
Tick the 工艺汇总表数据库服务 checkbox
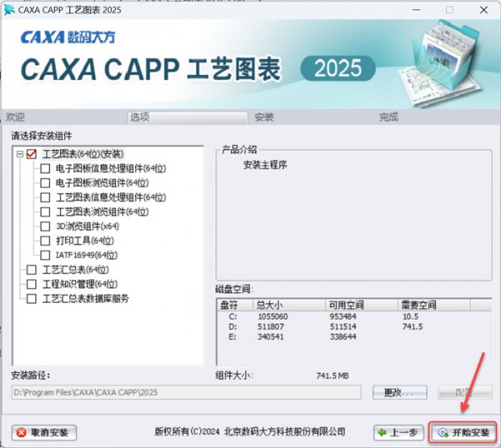[x=32, y=299]
